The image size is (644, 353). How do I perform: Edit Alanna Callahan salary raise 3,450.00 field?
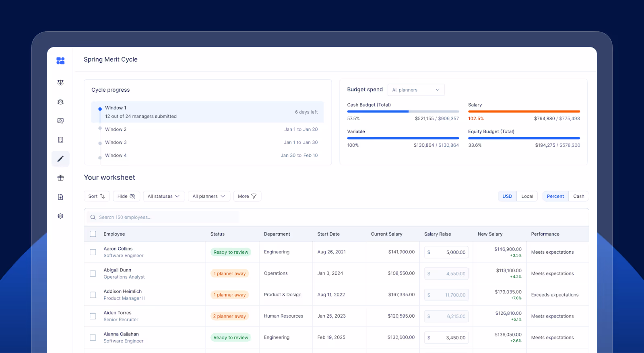click(x=446, y=338)
